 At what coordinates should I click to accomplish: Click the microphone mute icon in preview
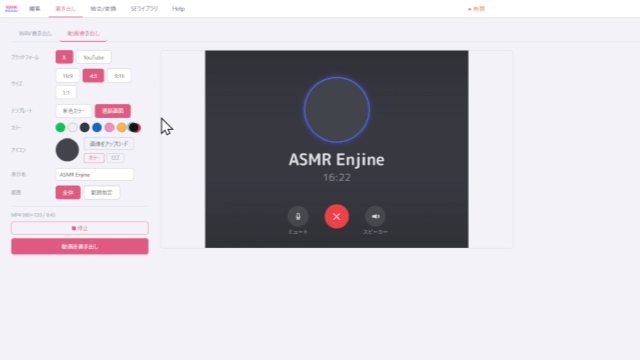(298, 216)
